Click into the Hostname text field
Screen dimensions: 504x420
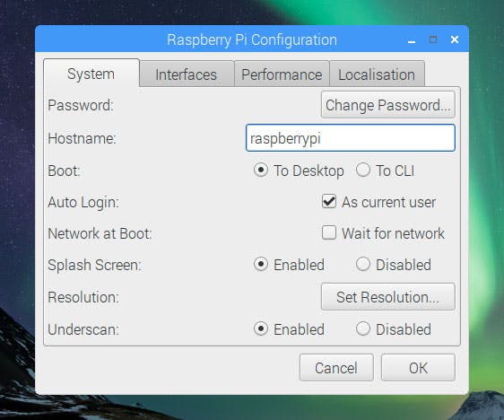351,138
